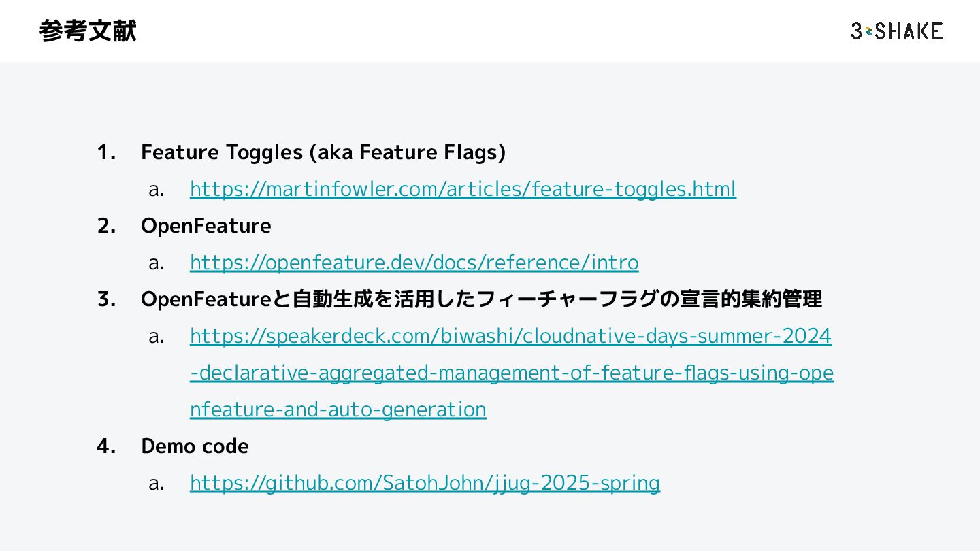Image resolution: width=980 pixels, height=551 pixels.
Task: Click list number 2 marker
Action: pyautogui.click(x=105, y=226)
